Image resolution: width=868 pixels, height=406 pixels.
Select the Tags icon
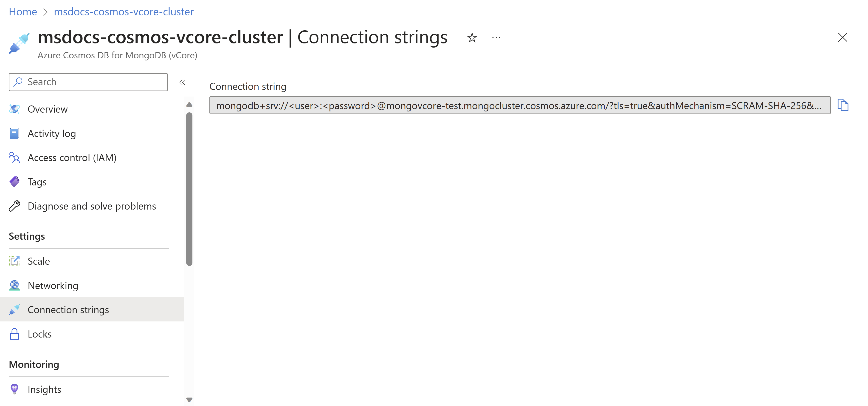pyautogui.click(x=14, y=182)
